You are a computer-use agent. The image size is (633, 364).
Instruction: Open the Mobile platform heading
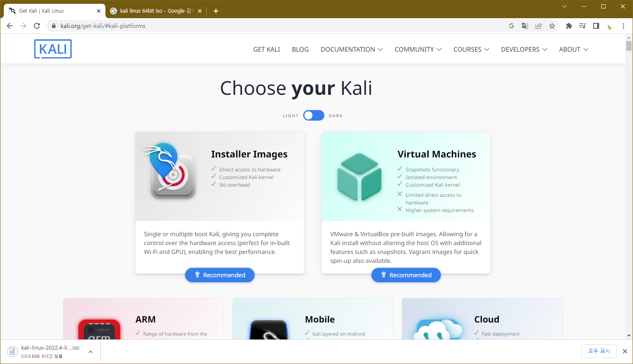(320, 320)
